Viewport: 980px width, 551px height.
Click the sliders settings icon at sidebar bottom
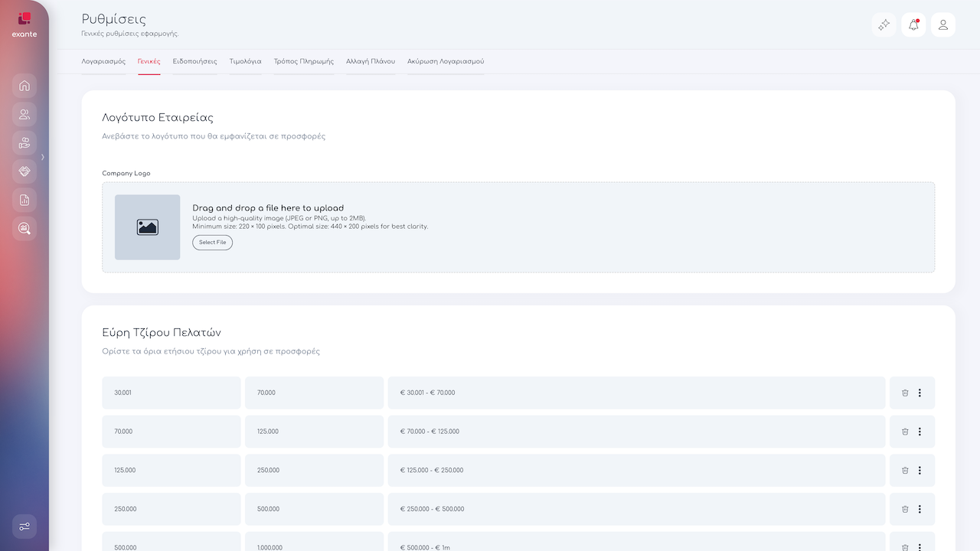(x=24, y=527)
